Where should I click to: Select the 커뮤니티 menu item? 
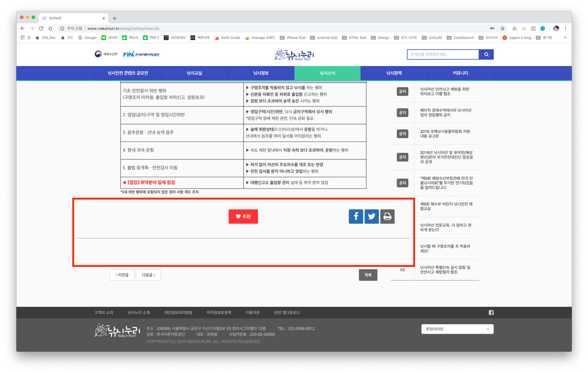[460, 73]
